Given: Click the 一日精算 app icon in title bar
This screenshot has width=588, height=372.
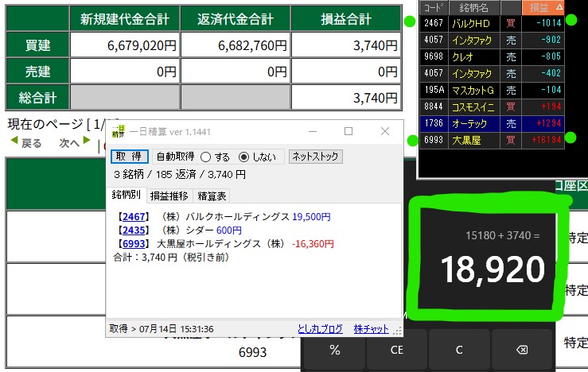Looking at the screenshot, I should 118,131.
